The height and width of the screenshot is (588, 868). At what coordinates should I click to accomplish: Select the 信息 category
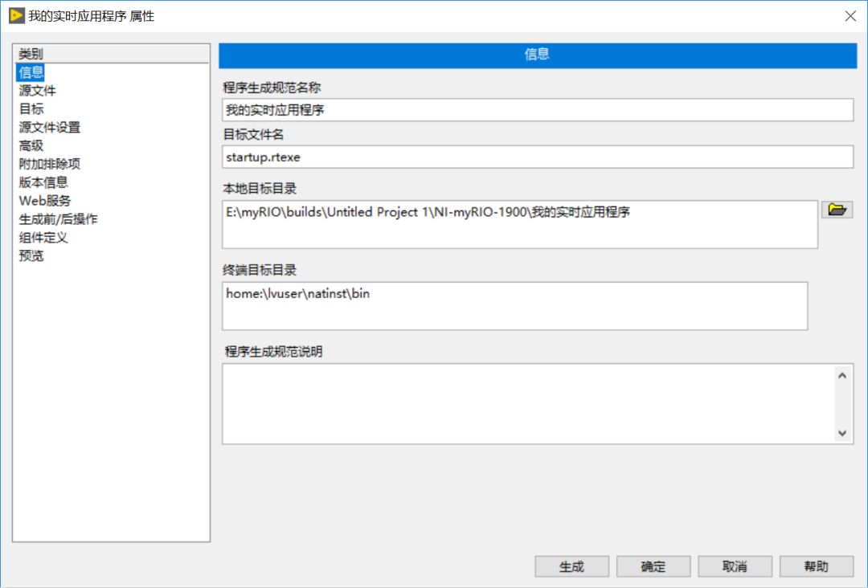click(x=30, y=71)
